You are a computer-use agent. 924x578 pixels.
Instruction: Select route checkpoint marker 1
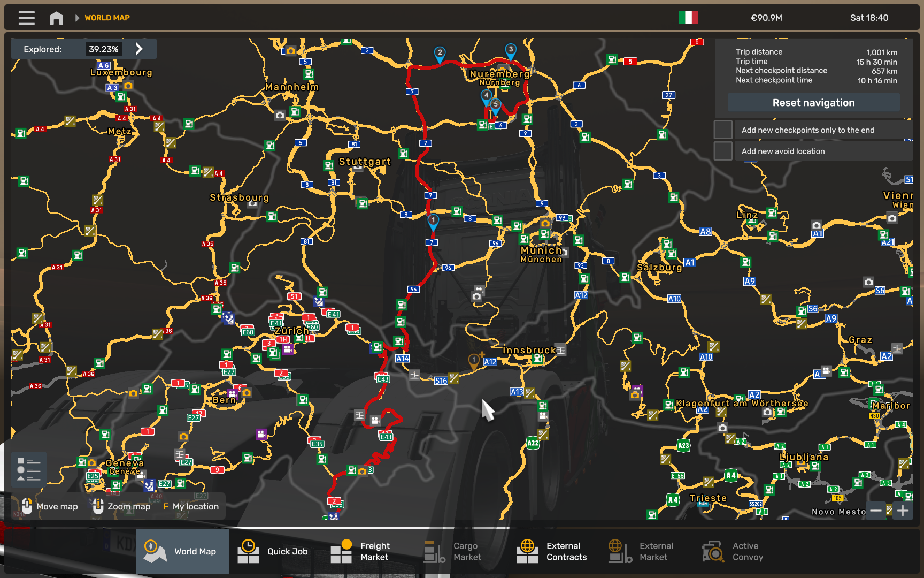coord(433,222)
